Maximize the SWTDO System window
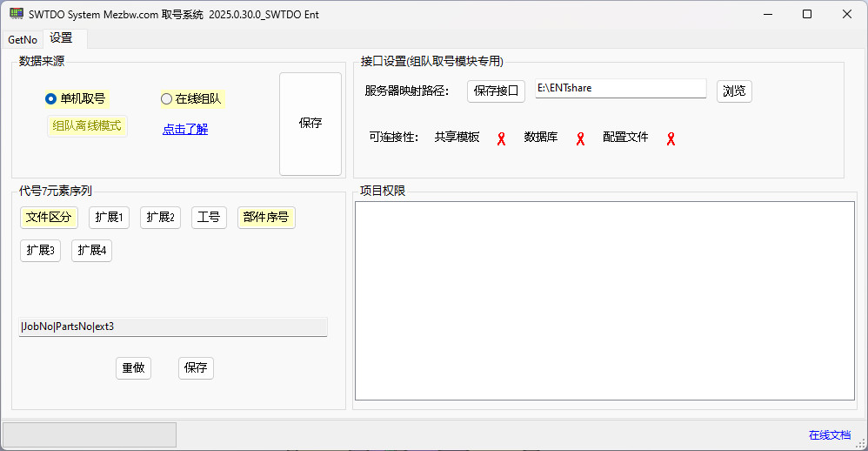 pos(807,14)
